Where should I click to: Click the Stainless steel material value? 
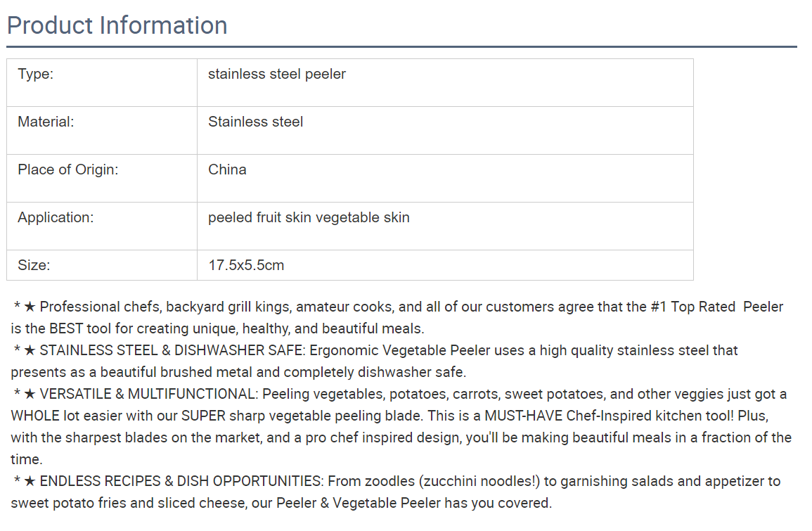[x=255, y=122]
